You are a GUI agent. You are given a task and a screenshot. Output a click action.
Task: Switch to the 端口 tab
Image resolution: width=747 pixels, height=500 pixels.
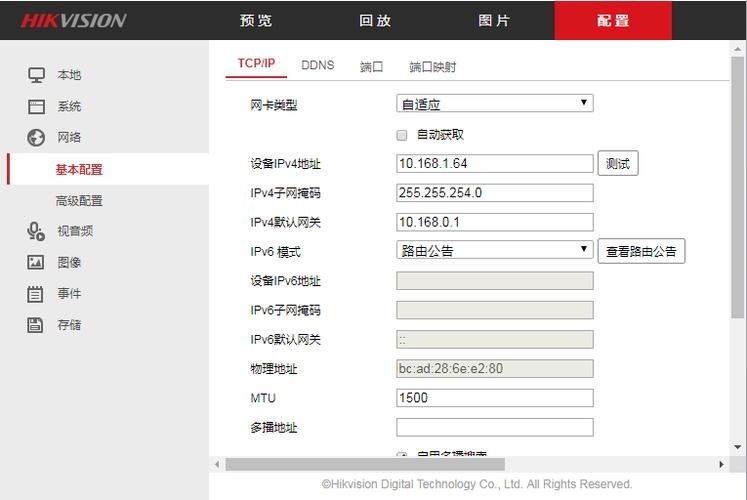pos(372,67)
